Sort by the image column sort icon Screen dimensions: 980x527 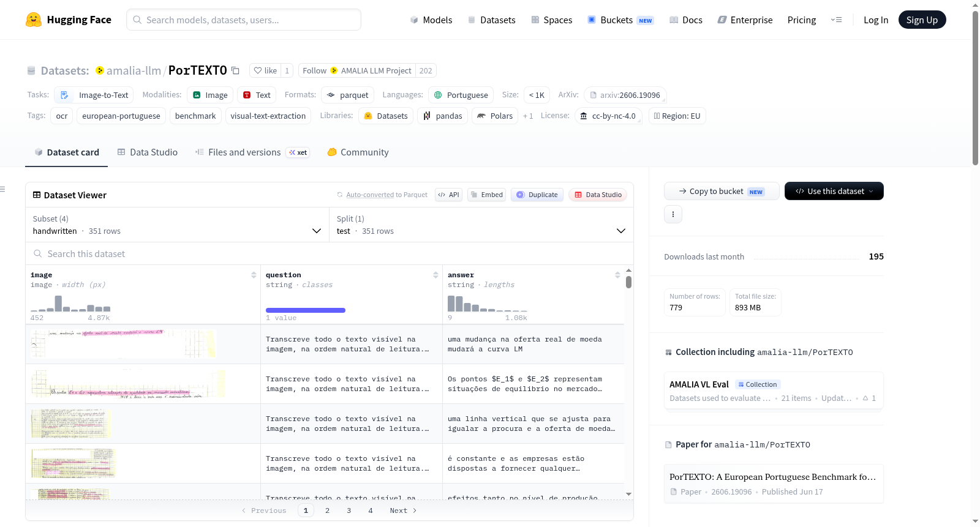(x=254, y=275)
